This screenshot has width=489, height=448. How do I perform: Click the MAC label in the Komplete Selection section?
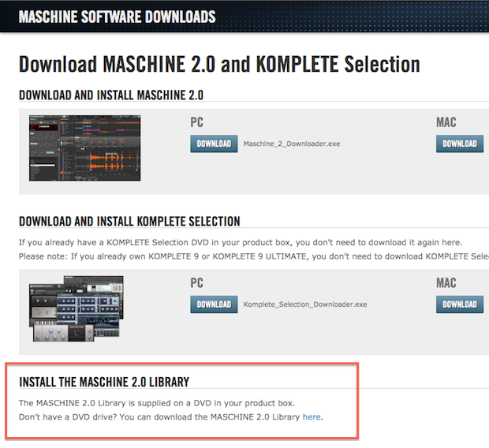[446, 283]
